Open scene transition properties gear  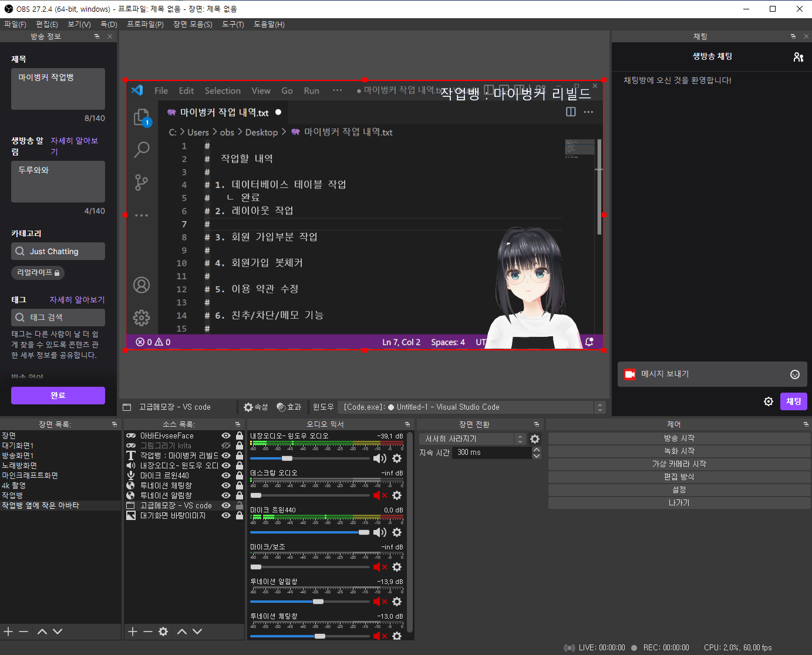[535, 439]
